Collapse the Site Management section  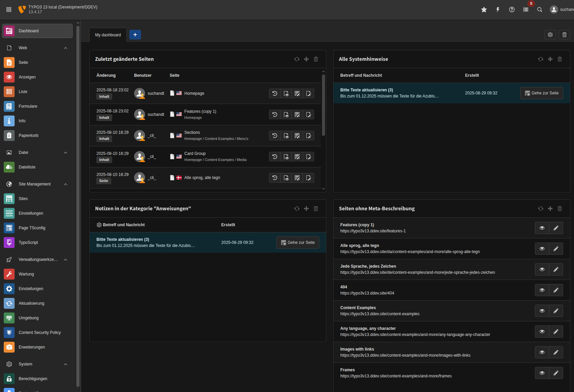tap(66, 184)
